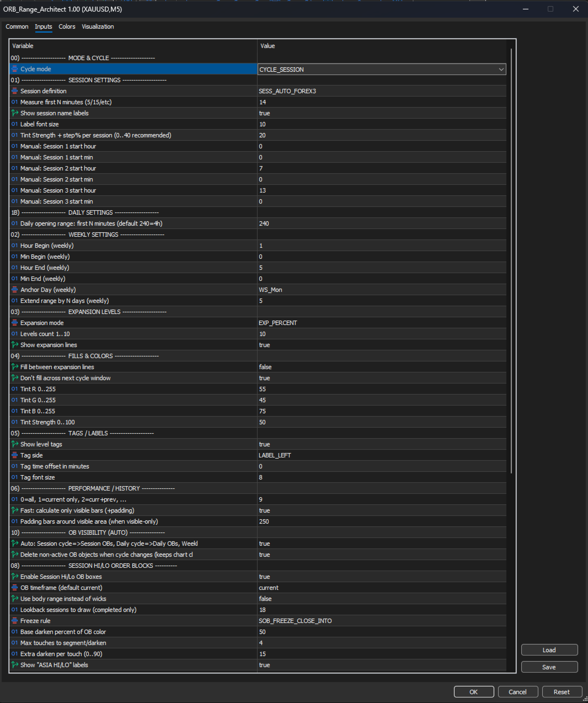The image size is (588, 703).
Task: Click integer icon beside Tint R 0..255
Action: [15, 389]
